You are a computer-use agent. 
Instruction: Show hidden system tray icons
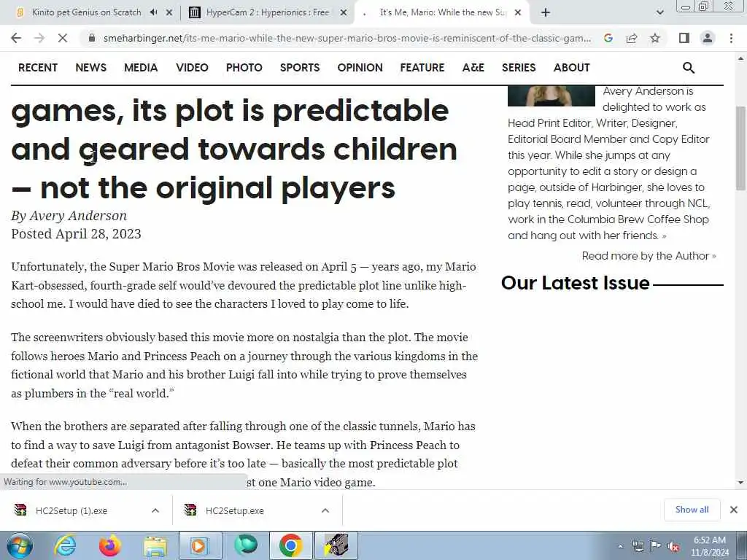(x=620, y=546)
